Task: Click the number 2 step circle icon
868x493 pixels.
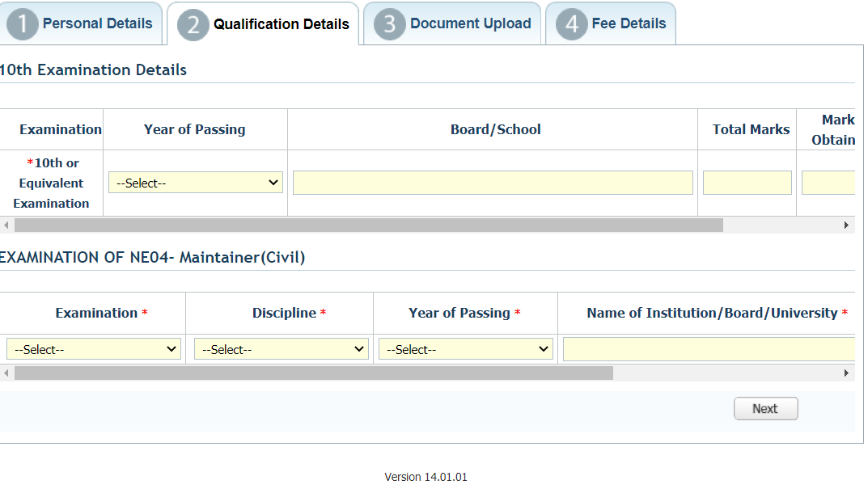Action: point(193,25)
